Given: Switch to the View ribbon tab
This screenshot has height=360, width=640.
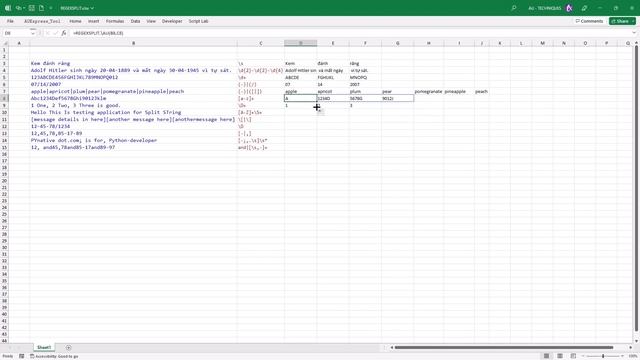Looking at the screenshot, I should (151, 21).
